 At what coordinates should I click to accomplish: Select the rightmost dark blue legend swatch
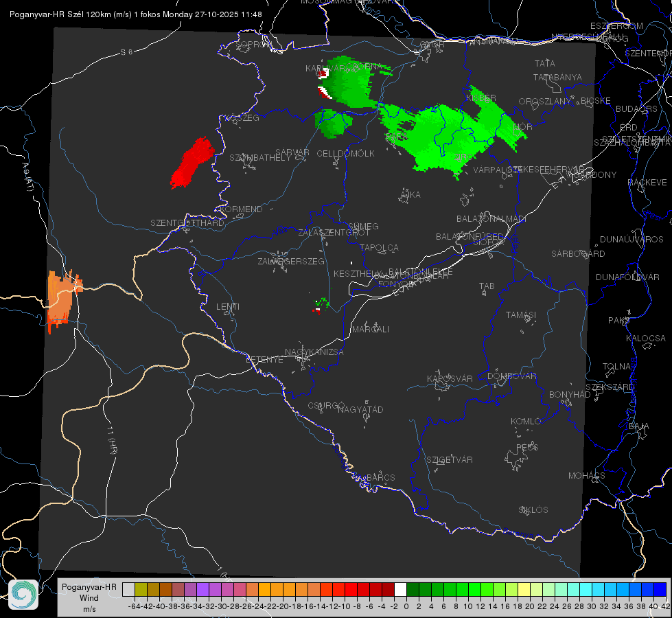pyautogui.click(x=660, y=590)
